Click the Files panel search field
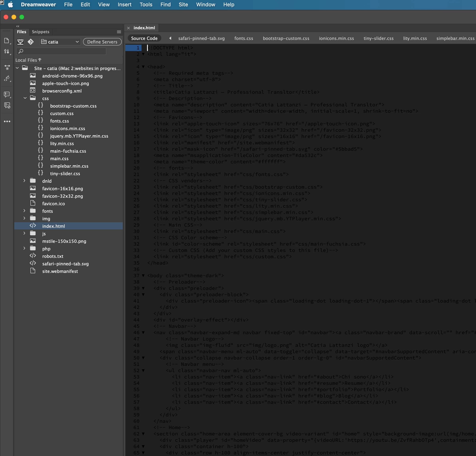 [61, 51]
